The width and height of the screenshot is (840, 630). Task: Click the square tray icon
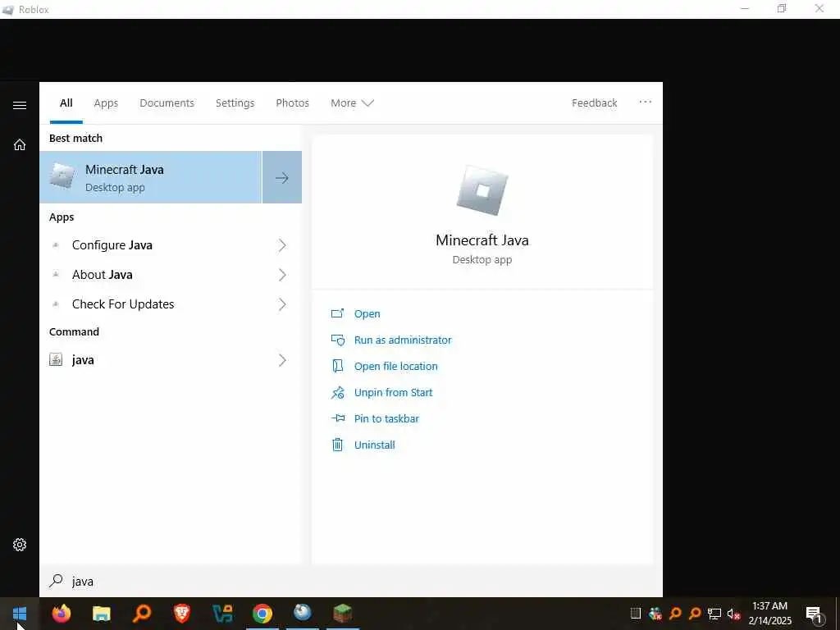[x=636, y=614]
